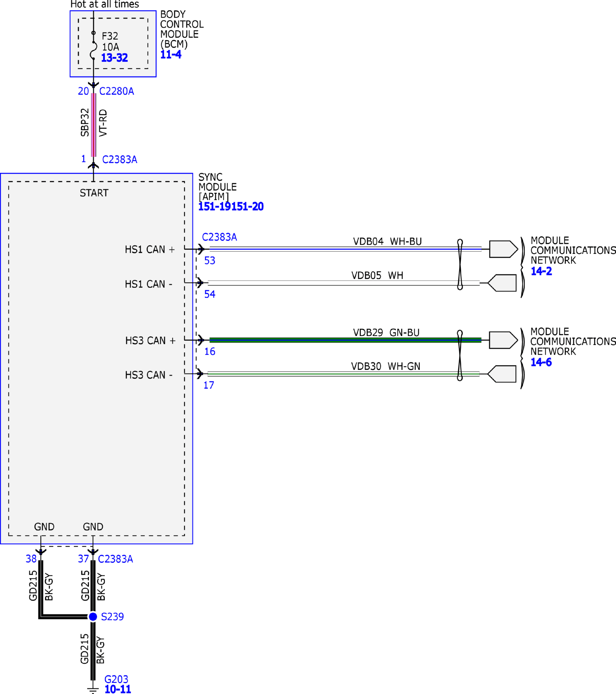This screenshot has height=694, width=616.
Task: Select the HS1 twisted pair symbol
Action: click(460, 265)
